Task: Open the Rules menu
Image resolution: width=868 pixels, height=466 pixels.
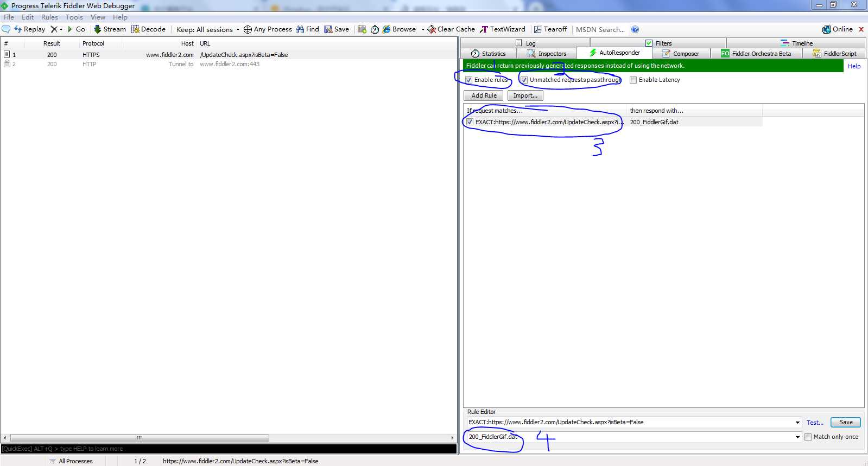Action: 49,17
